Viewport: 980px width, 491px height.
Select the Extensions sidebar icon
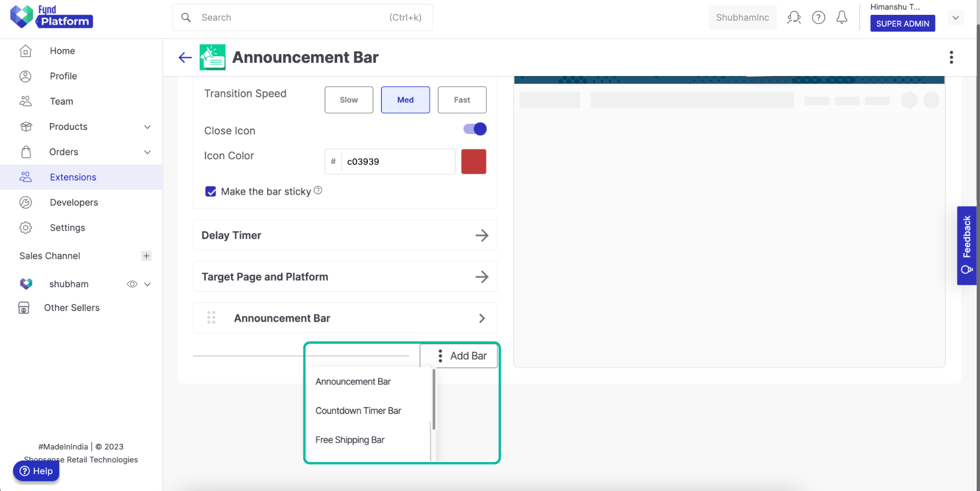point(25,177)
